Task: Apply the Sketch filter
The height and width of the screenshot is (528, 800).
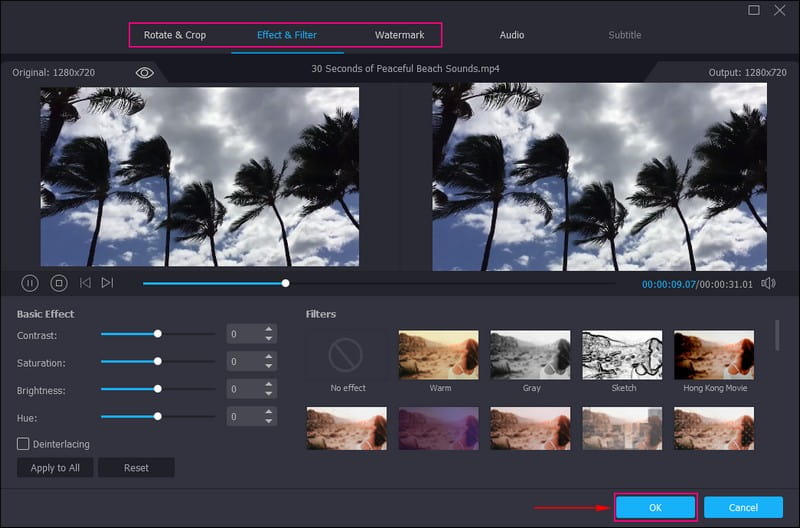Action: click(622, 355)
